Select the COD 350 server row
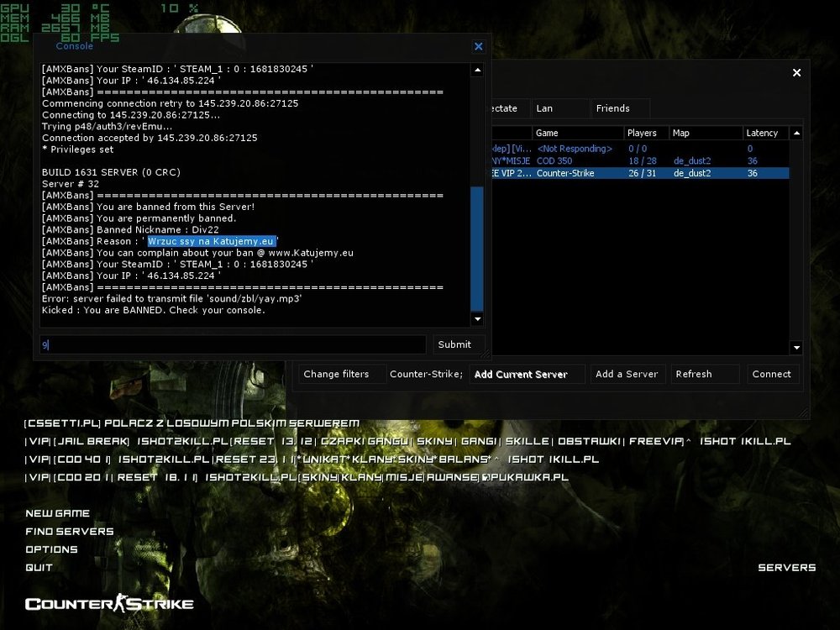The height and width of the screenshot is (630, 840). (x=640, y=160)
